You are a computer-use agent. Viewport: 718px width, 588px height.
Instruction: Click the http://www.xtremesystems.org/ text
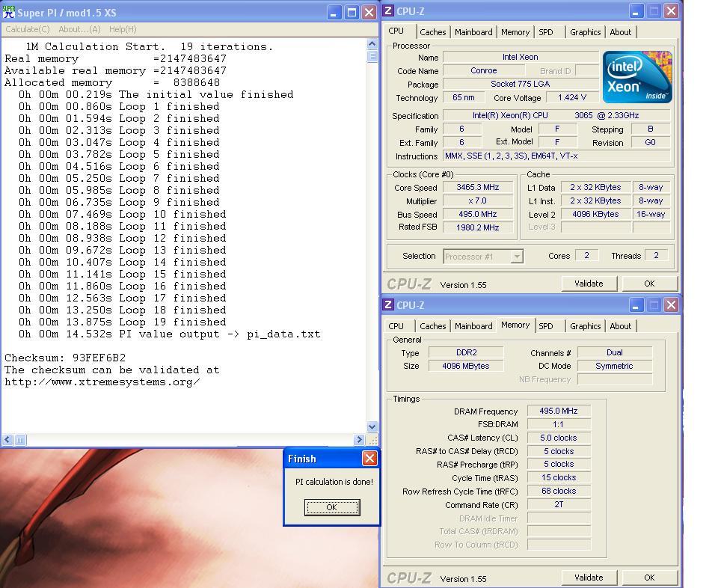tap(102, 382)
